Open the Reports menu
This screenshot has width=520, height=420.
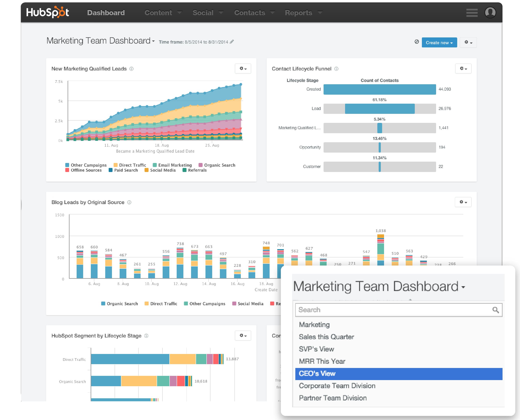pyautogui.click(x=299, y=13)
